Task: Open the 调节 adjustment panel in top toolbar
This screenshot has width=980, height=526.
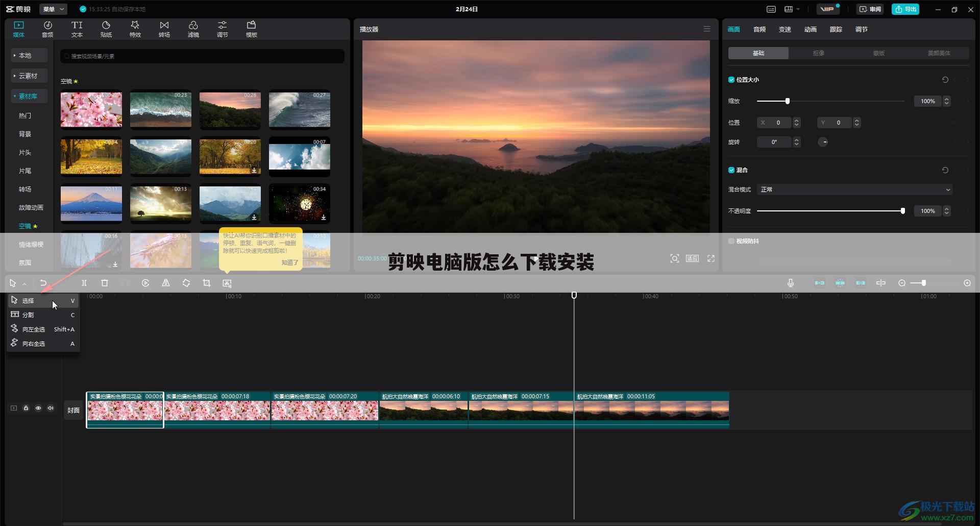Action: tap(223, 29)
